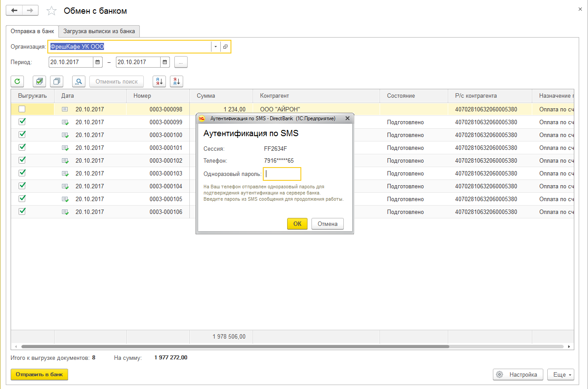Select the amount cell 1 234,00
Viewport: 588px width, 389px height.
point(221,109)
